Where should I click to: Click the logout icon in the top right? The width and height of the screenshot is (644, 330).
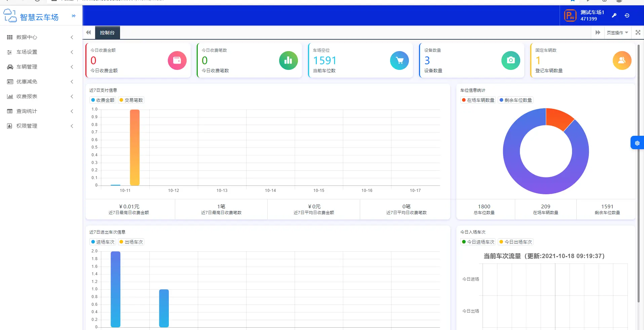(x=627, y=15)
